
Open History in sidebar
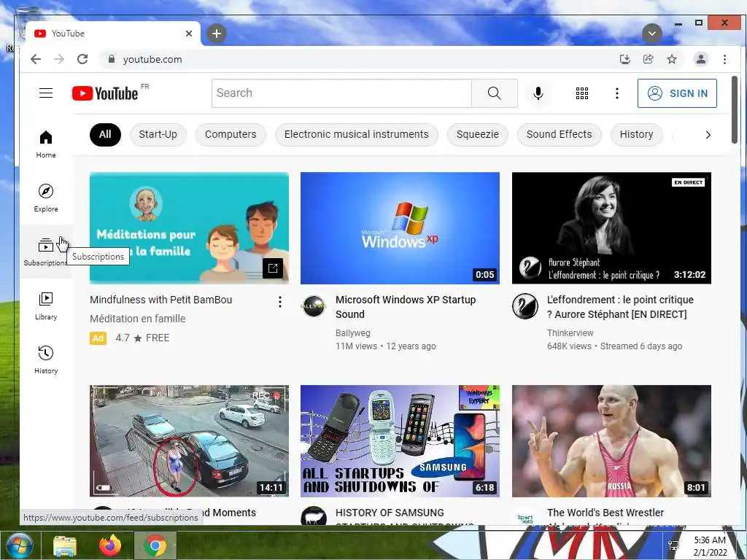(x=46, y=359)
